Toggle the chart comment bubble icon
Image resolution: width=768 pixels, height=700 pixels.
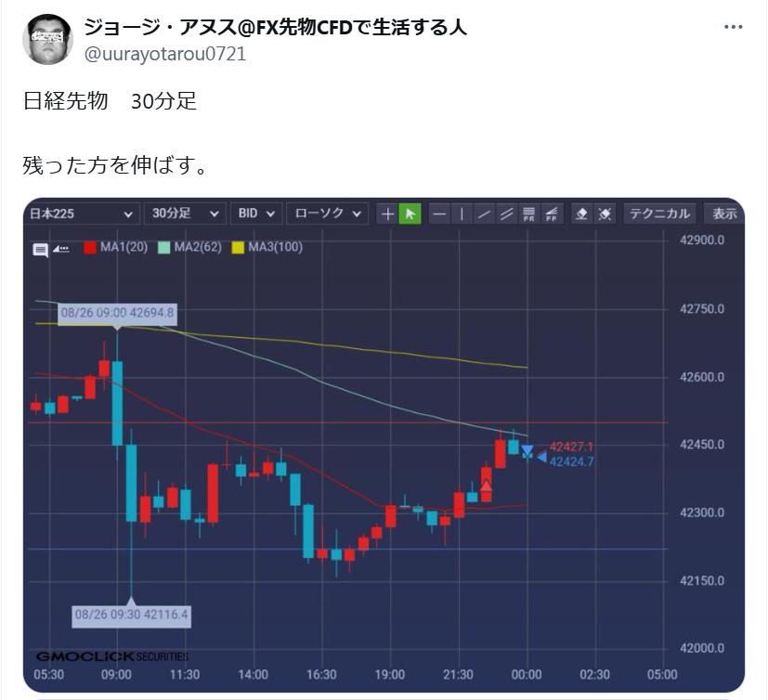pos(40,250)
